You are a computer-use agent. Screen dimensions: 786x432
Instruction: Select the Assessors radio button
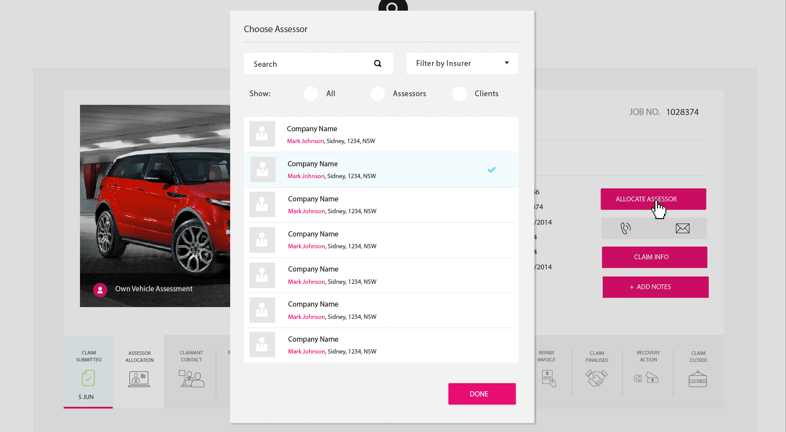[x=377, y=94]
